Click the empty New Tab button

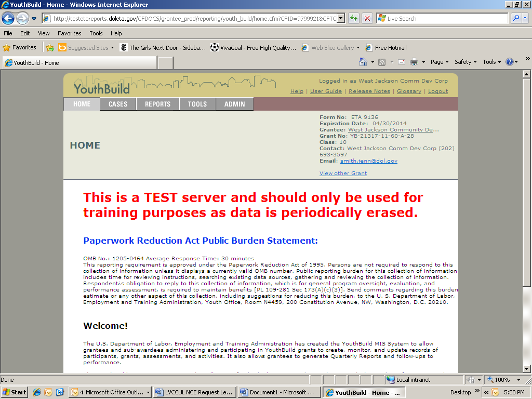tap(166, 63)
